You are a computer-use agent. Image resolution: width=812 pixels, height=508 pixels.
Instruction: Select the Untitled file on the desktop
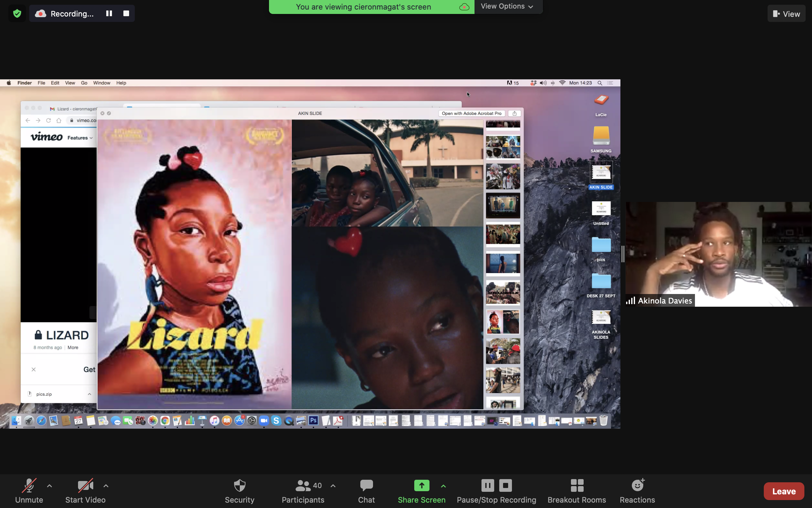[x=601, y=213]
